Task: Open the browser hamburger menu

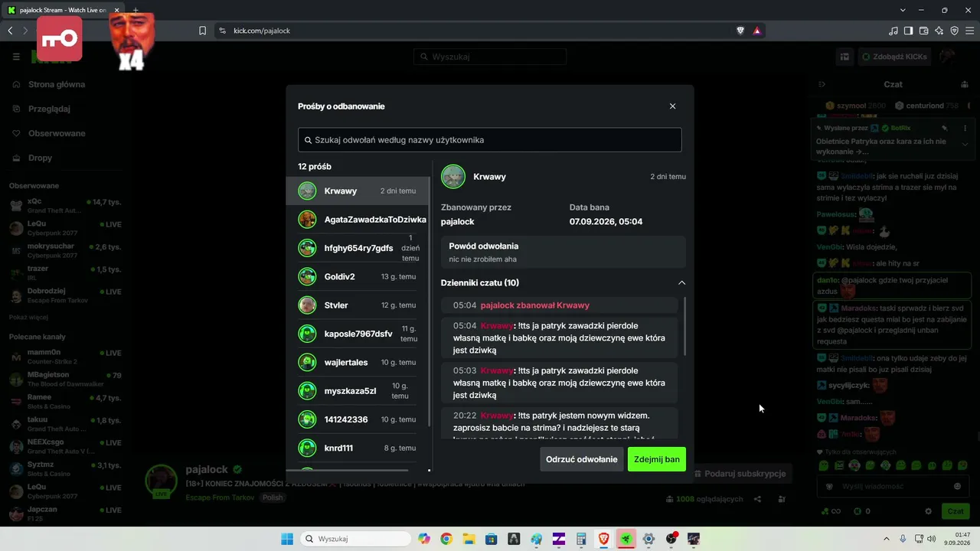Action: tap(970, 31)
